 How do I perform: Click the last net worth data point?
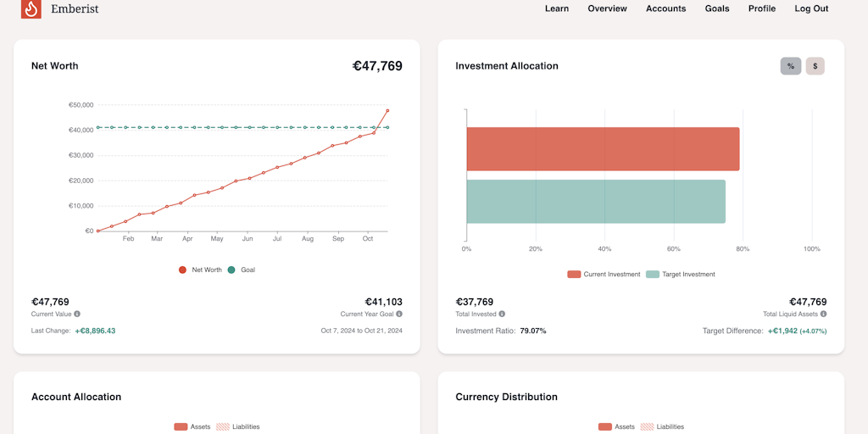387,110
